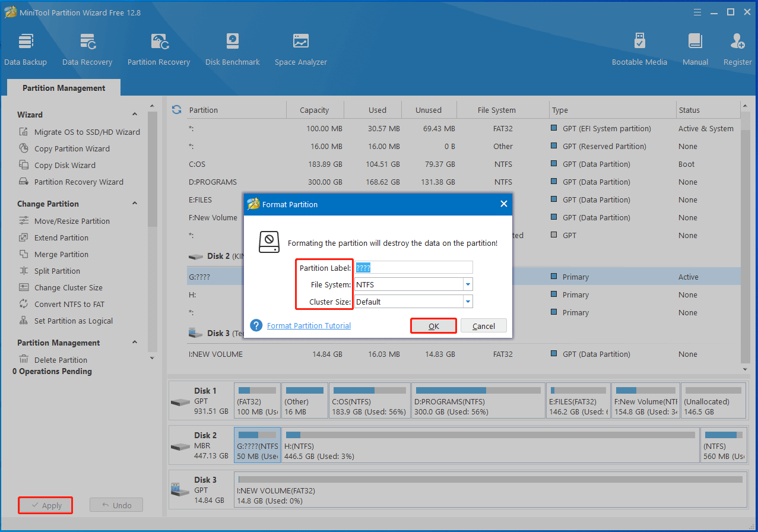Confirm format with OK button
This screenshot has height=532, width=758.
(433, 326)
